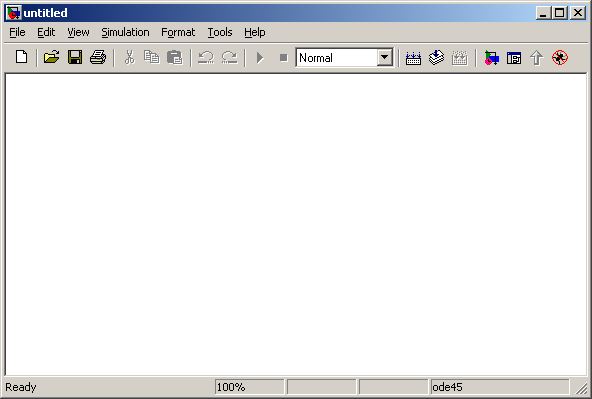The width and height of the screenshot is (592, 399).
Task: Undo the last action with the undo arrow
Action: pyautogui.click(x=206, y=57)
